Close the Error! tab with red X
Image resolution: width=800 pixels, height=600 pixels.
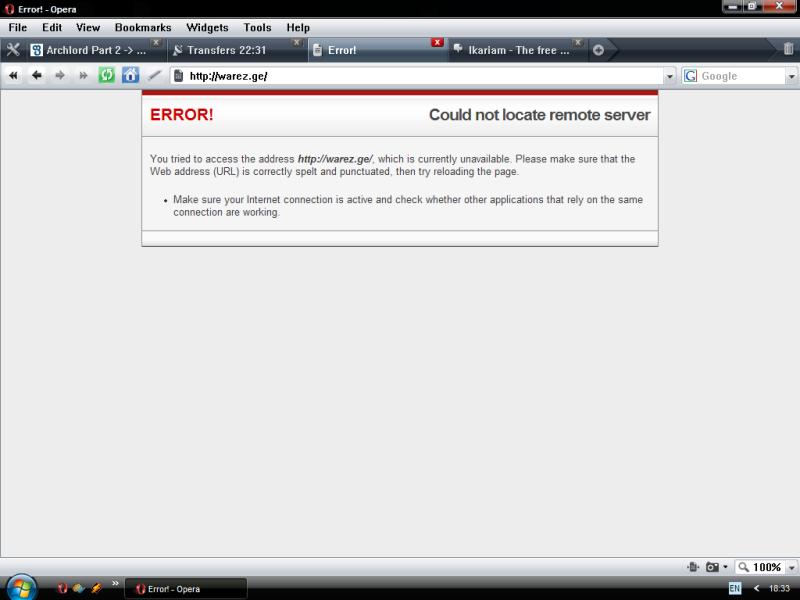(x=437, y=42)
